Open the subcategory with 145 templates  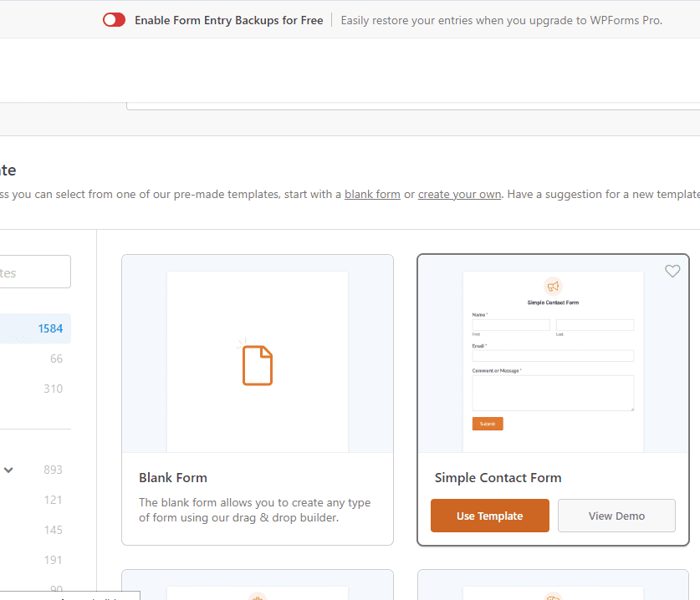click(33, 530)
